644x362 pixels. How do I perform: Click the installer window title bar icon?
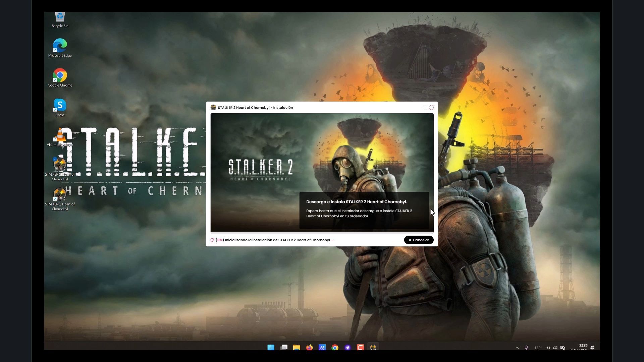click(x=213, y=108)
